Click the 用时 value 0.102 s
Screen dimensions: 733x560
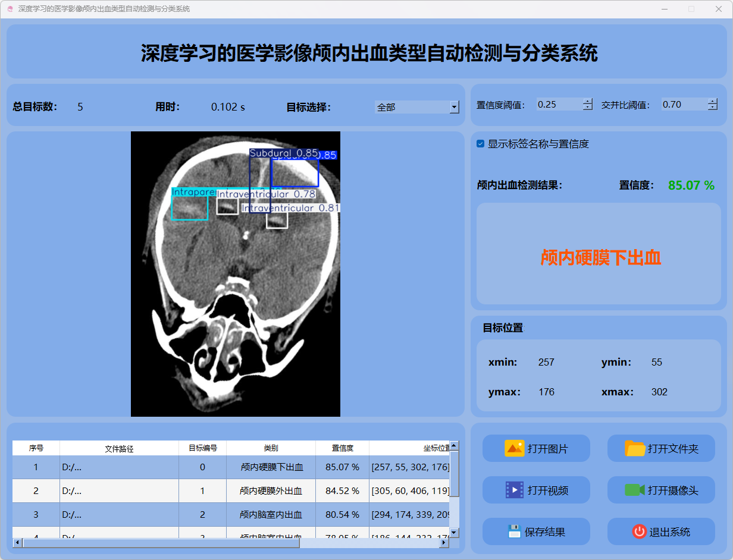(228, 107)
